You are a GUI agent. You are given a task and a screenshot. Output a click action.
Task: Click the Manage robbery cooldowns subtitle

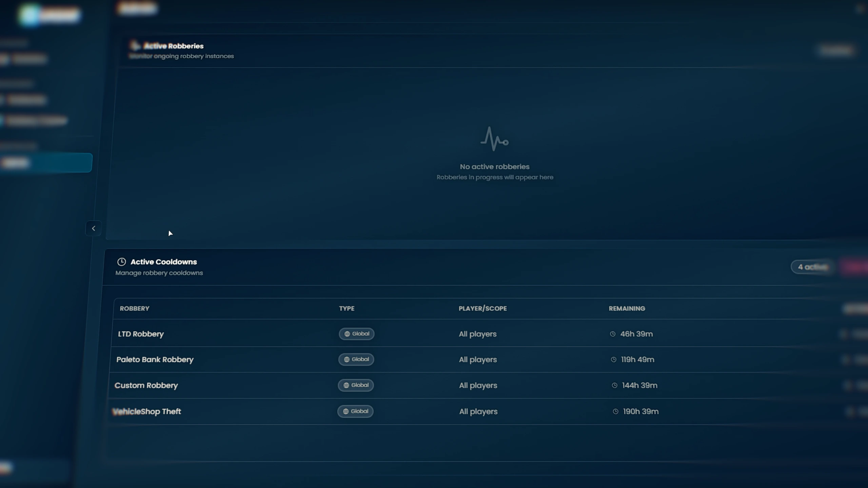coord(159,273)
